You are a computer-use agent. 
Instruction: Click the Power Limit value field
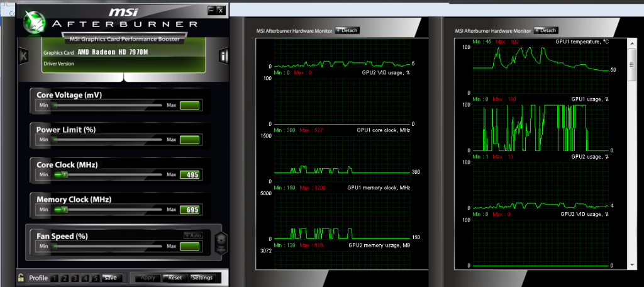click(x=190, y=140)
